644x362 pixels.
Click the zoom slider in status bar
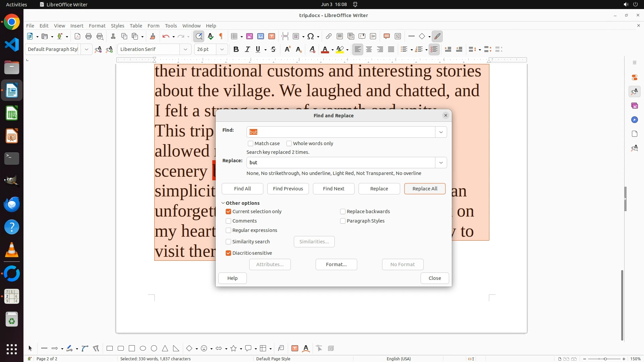coord(605,359)
